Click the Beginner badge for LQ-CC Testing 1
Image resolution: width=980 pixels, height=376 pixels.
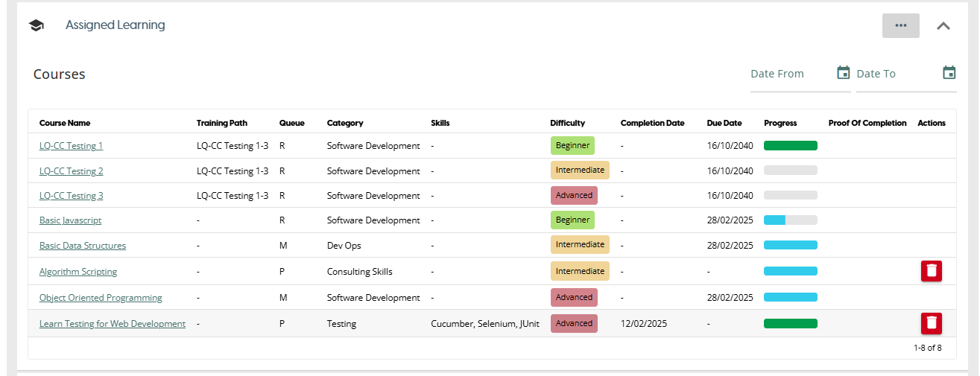pos(572,146)
